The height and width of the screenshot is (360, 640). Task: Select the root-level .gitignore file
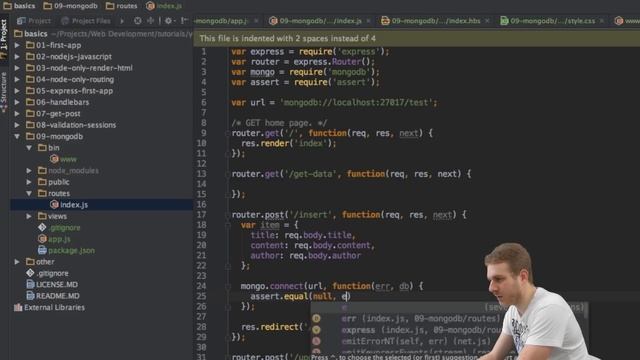click(x=47, y=273)
